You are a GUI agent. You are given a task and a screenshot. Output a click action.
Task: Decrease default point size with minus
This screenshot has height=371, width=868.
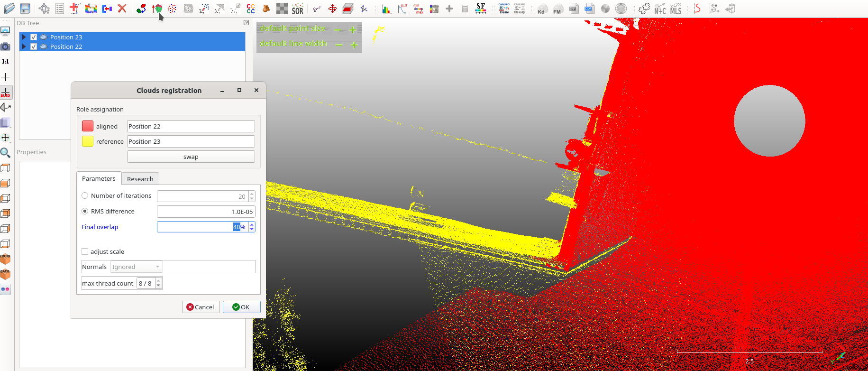338,30
